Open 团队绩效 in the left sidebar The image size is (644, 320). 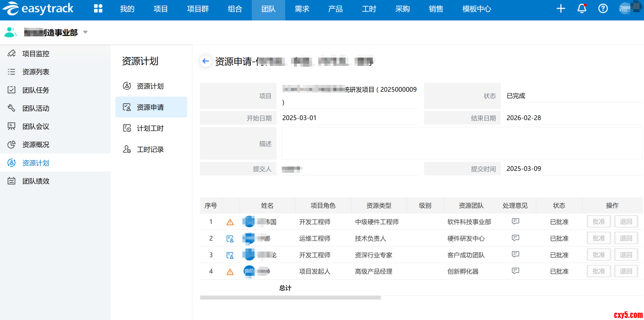[36, 181]
